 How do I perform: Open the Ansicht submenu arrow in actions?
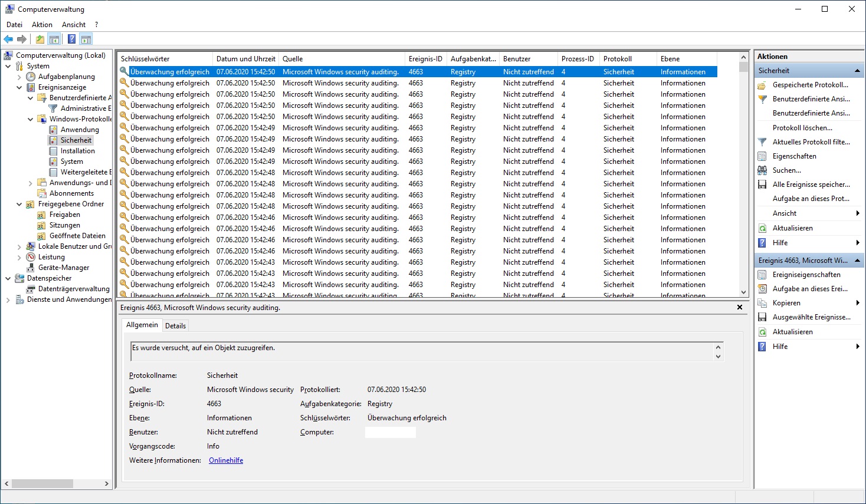click(x=858, y=213)
